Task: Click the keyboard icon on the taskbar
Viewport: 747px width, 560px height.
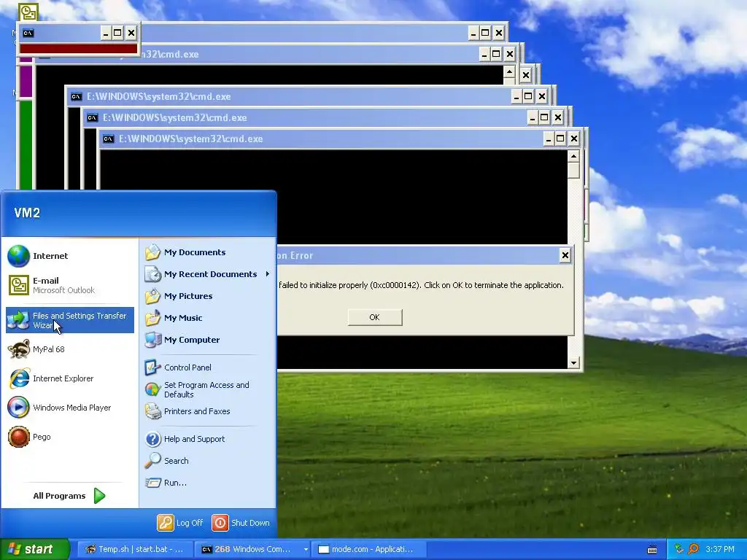Action: [x=652, y=550]
